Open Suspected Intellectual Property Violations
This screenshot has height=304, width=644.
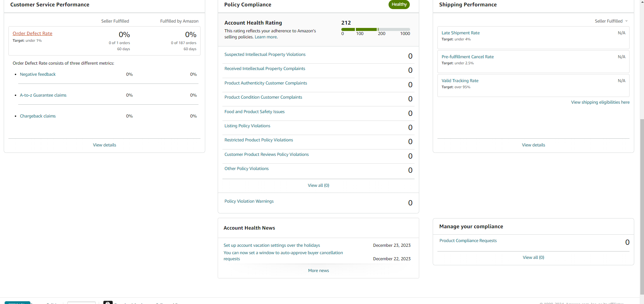[x=265, y=55]
